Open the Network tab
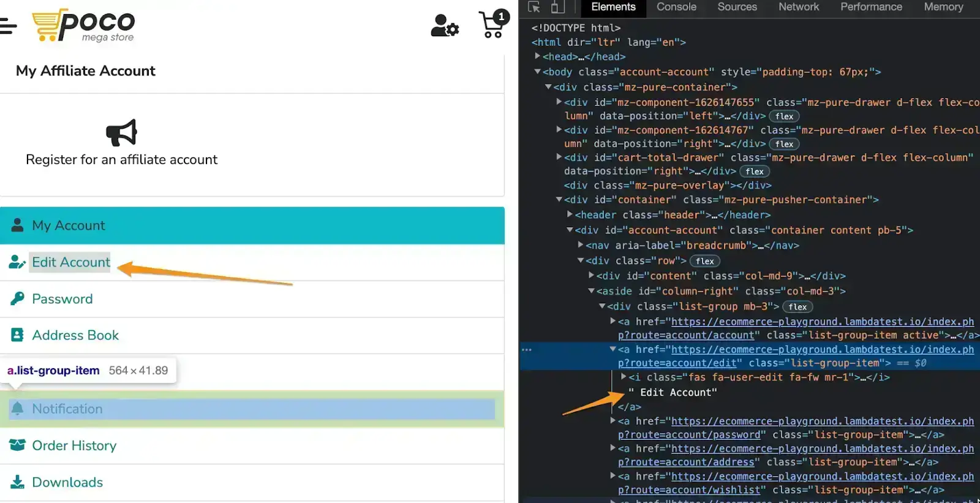The width and height of the screenshot is (980, 503). pos(798,7)
